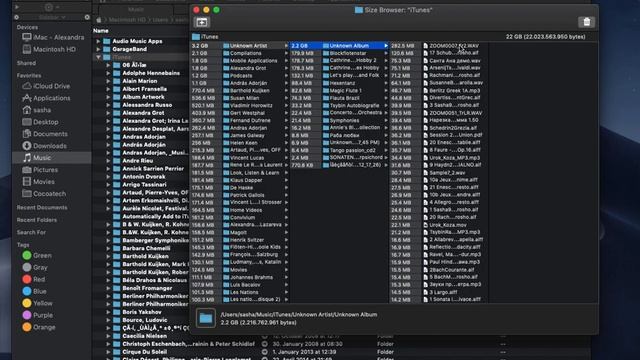Screen dimensions: 640x360
Task: Open the sasha home folder in sidebar
Action: [x=37, y=110]
